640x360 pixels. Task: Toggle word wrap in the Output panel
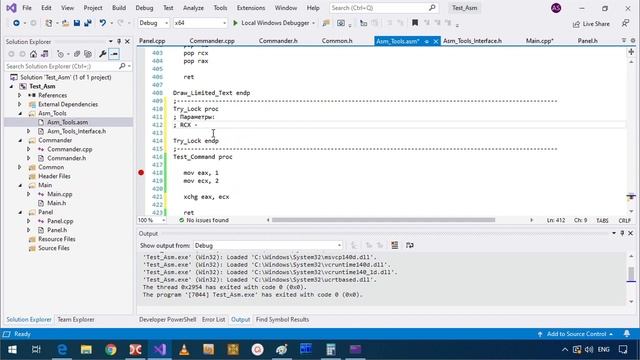pos(409,245)
